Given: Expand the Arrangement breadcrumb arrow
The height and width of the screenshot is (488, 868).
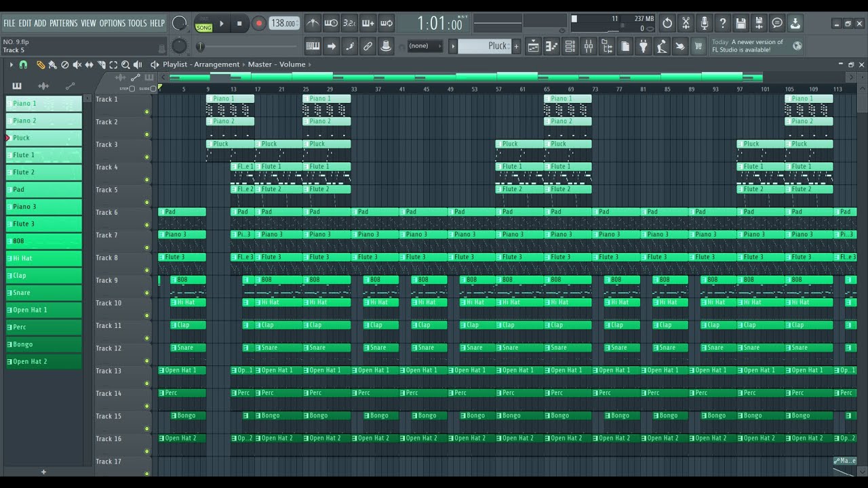Looking at the screenshot, I should coord(244,64).
